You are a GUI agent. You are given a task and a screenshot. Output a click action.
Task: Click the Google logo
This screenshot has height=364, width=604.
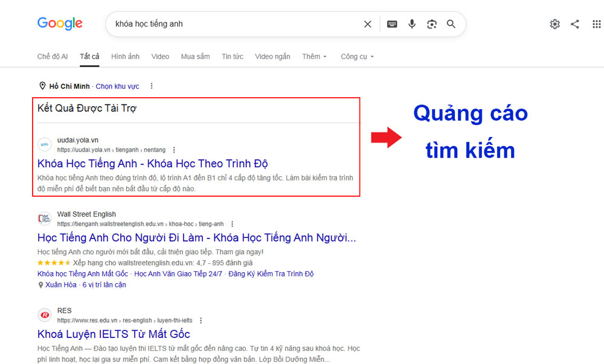tap(60, 24)
